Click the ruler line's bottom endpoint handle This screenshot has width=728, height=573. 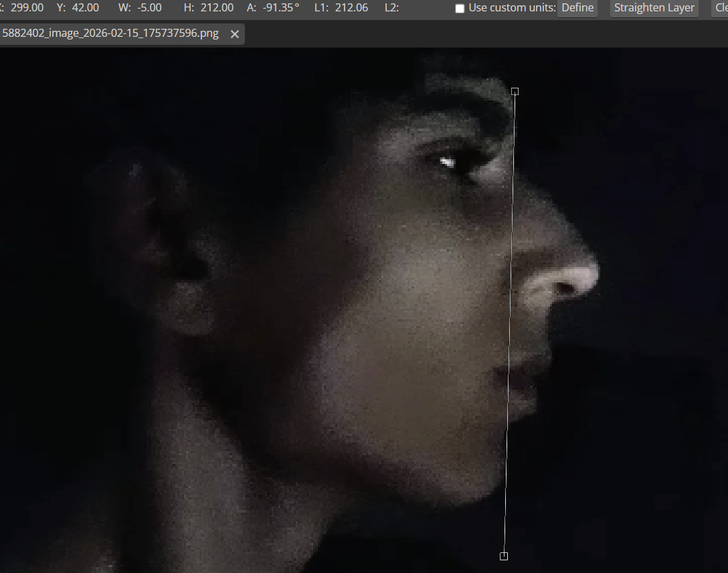pyautogui.click(x=504, y=556)
